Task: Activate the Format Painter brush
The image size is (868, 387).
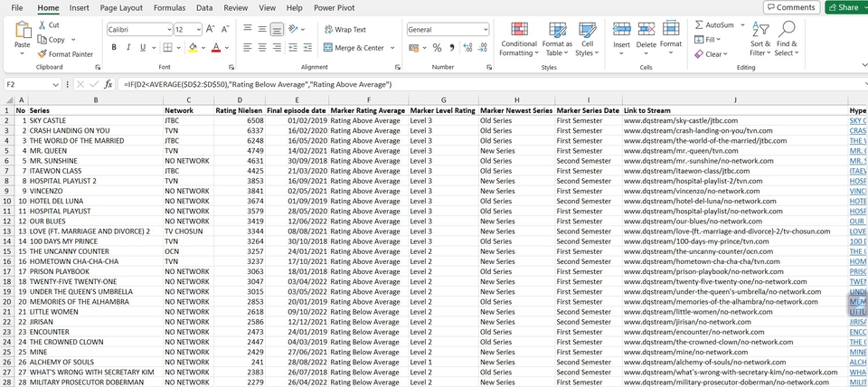Action: point(42,54)
